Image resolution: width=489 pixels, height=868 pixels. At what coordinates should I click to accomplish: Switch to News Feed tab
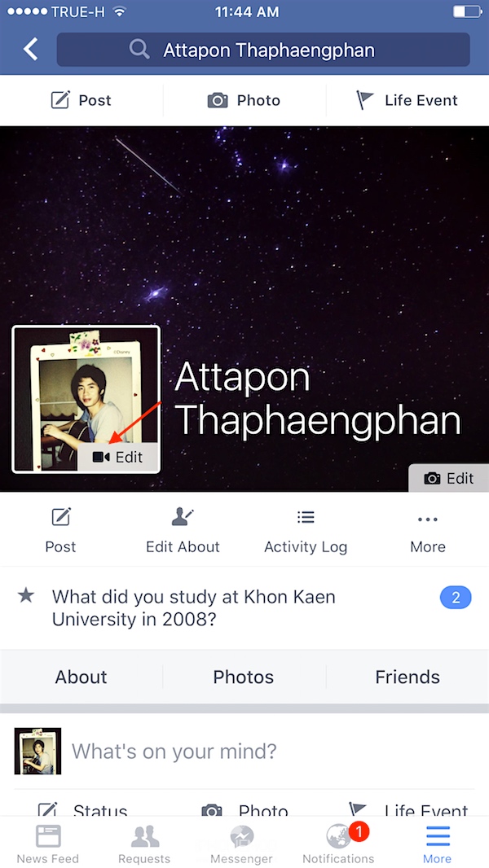click(x=48, y=844)
